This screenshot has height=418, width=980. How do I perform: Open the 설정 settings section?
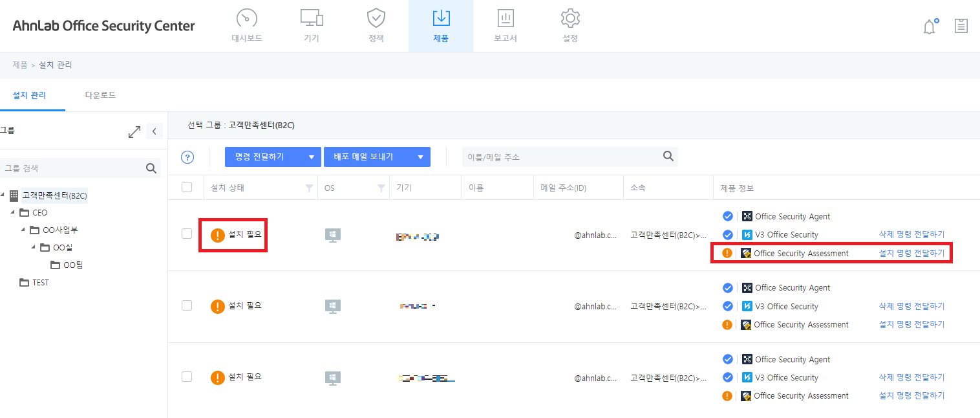(x=570, y=26)
